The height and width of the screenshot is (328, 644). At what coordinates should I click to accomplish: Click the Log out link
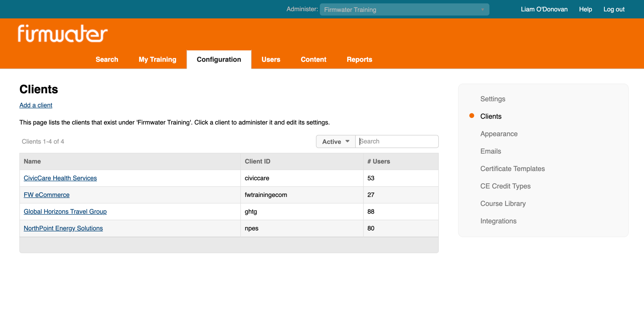(x=614, y=9)
